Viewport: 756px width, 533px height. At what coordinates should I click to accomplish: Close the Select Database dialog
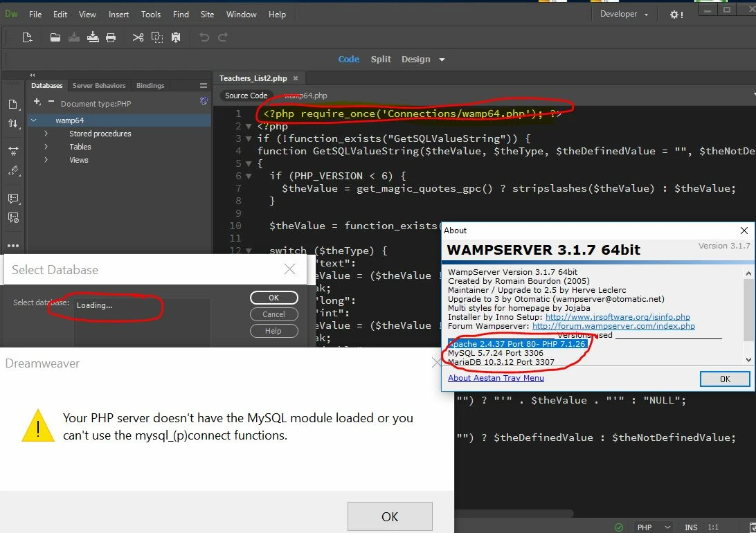290,269
